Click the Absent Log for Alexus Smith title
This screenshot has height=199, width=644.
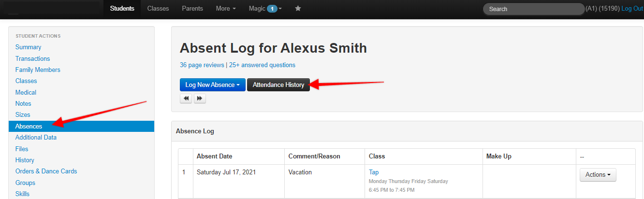coord(273,48)
